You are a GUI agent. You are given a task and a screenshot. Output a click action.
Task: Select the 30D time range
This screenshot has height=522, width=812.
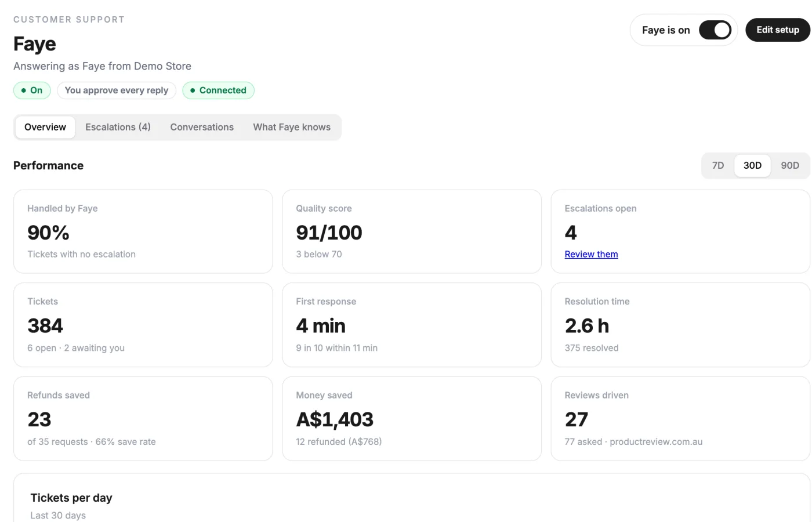pos(752,165)
